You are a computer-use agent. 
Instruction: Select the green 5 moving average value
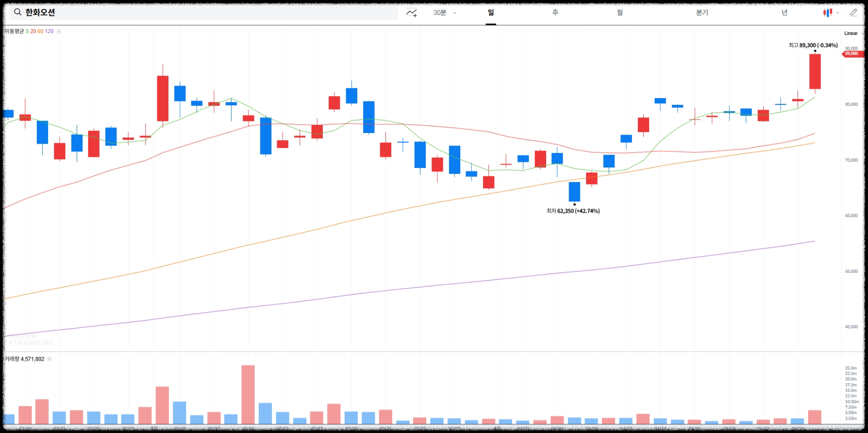pos(27,31)
